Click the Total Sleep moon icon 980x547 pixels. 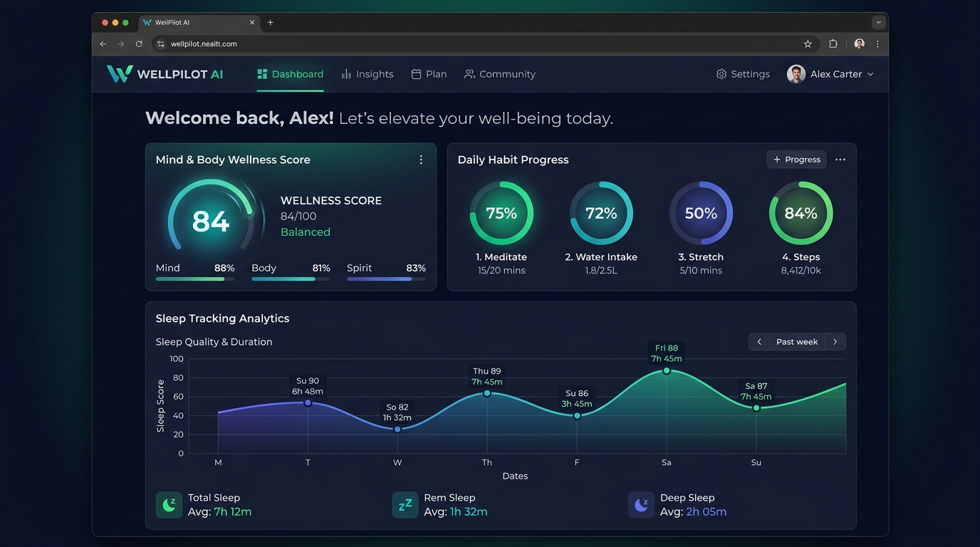coord(169,505)
